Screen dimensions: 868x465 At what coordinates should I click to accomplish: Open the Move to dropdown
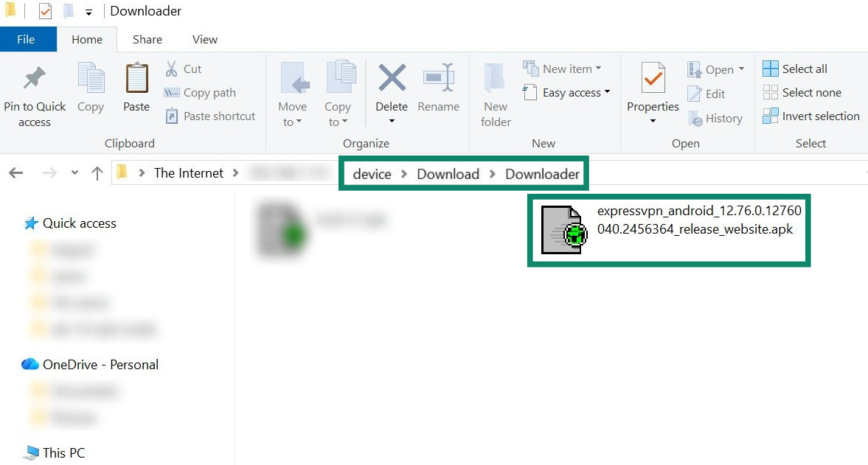click(x=292, y=114)
